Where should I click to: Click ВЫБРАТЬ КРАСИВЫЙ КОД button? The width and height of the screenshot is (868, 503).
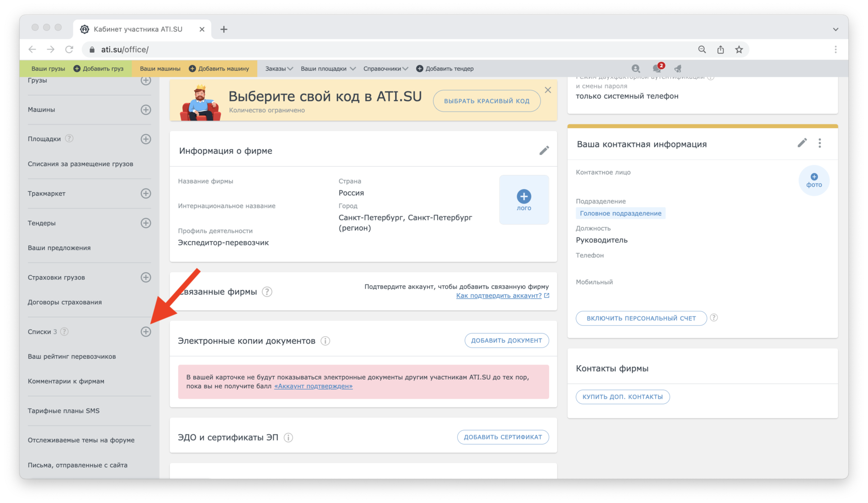click(487, 101)
